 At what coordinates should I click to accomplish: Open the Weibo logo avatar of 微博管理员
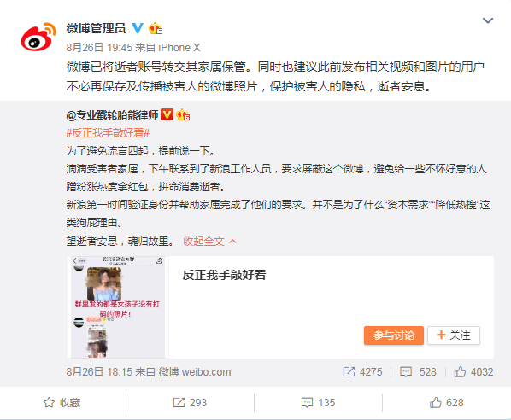38,37
